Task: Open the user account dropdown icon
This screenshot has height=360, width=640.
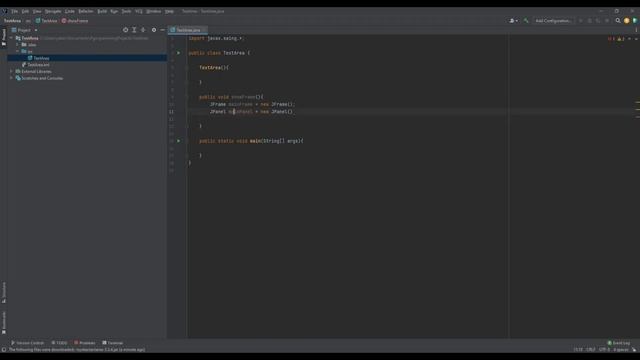Action: pyautogui.click(x=513, y=21)
